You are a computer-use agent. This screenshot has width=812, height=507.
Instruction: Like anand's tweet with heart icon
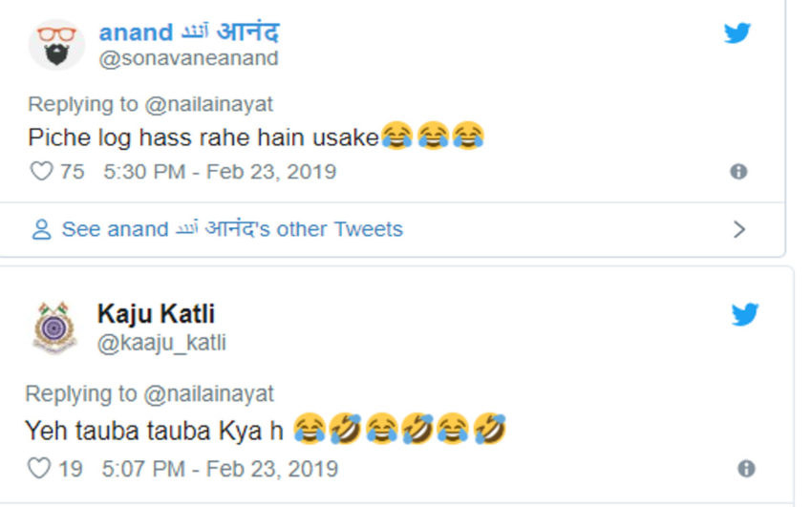pyautogui.click(x=42, y=172)
